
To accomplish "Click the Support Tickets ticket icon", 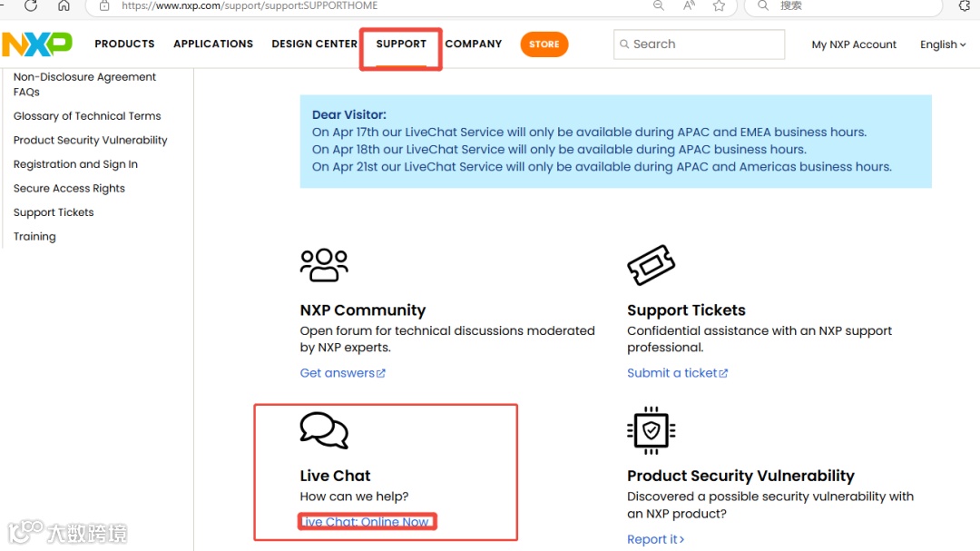I will tap(651, 265).
